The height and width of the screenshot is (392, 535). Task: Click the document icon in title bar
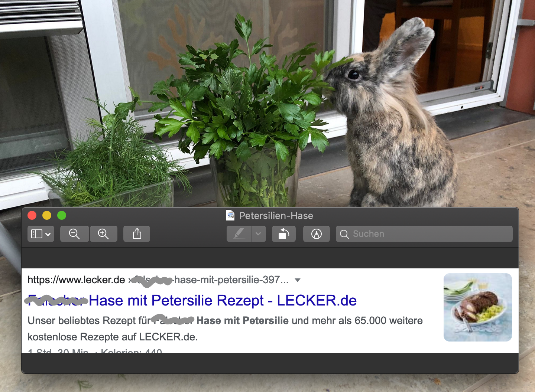[x=230, y=215]
